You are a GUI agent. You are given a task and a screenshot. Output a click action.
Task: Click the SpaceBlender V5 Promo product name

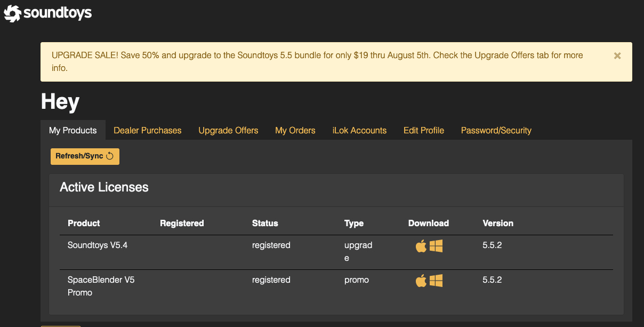pos(101,286)
